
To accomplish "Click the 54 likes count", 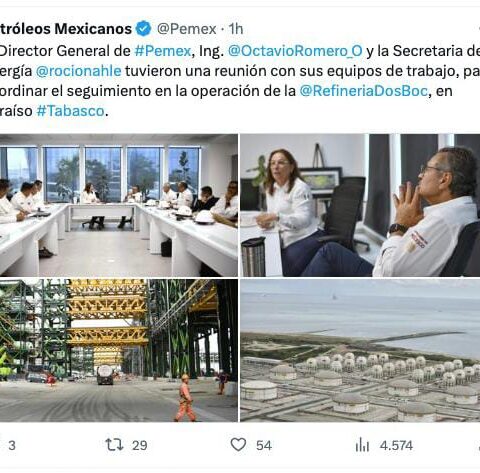I will pyautogui.click(x=264, y=445).
